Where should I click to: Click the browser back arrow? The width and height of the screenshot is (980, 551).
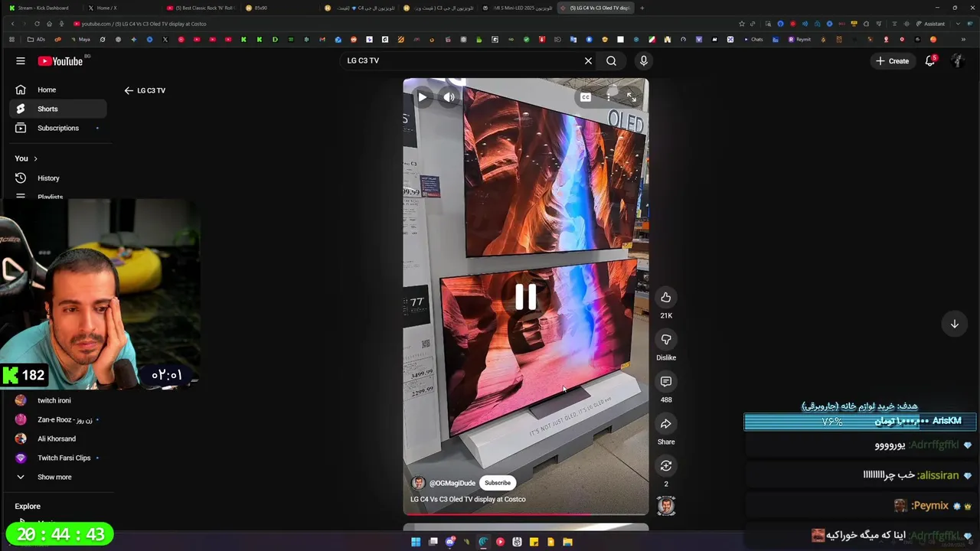point(12,24)
